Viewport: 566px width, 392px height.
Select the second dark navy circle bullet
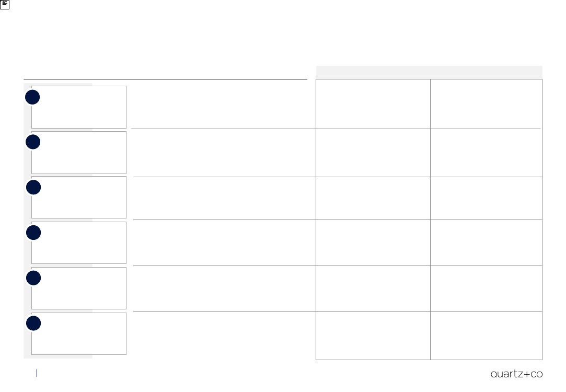(x=33, y=142)
